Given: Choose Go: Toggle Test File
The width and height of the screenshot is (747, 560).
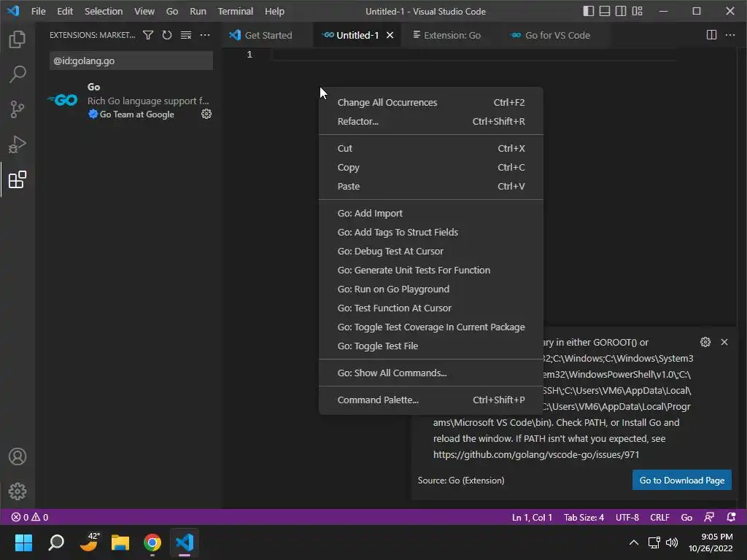Looking at the screenshot, I should 430,346.
